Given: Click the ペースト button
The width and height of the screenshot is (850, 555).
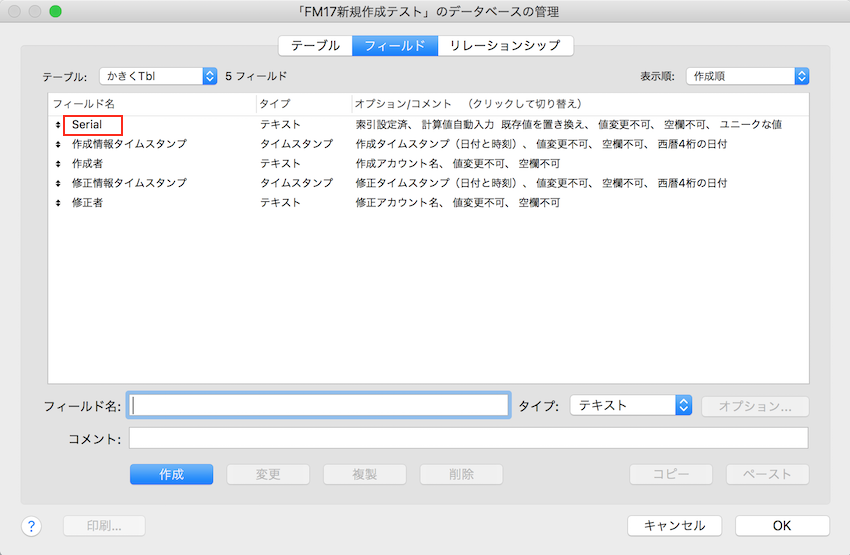Looking at the screenshot, I should (x=768, y=474).
